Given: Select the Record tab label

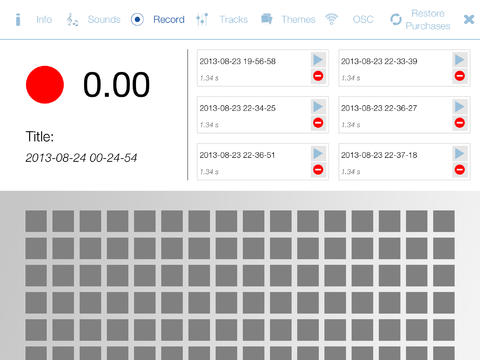Looking at the screenshot, I should tap(169, 20).
